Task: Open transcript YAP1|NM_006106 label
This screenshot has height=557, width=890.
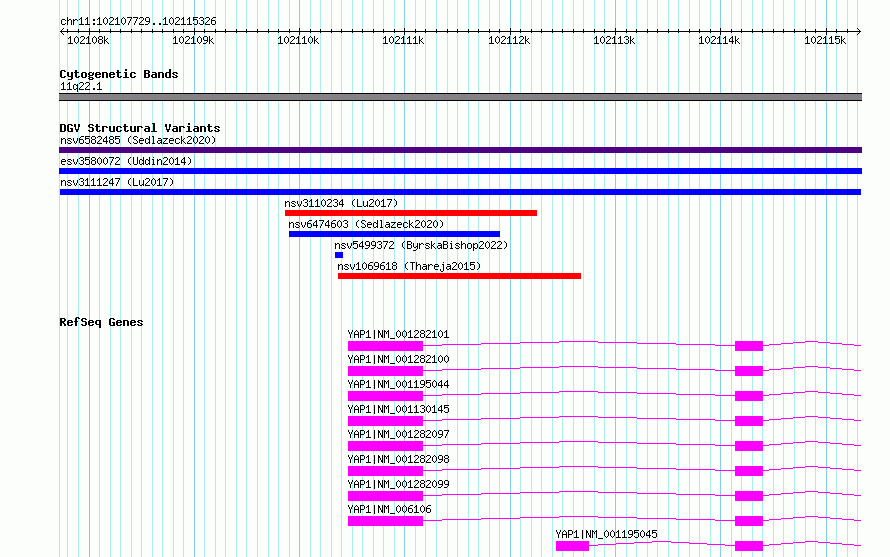Action: 389,509
